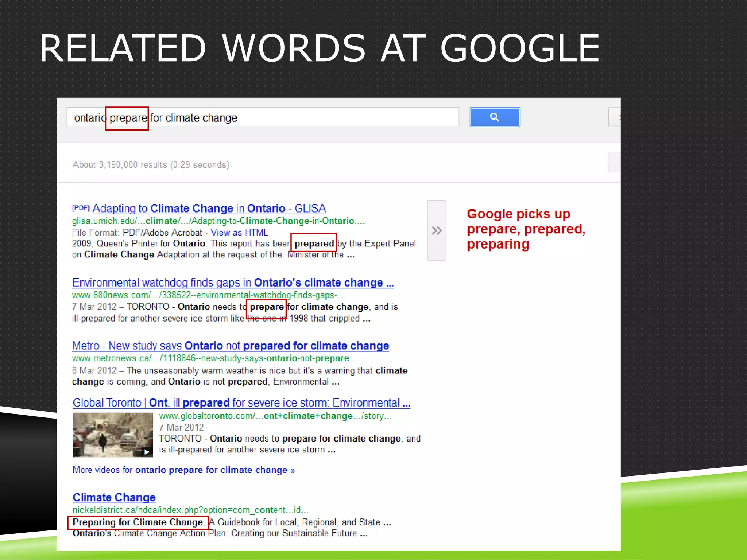This screenshot has width=747, height=560.
Task: Click the red Google picks up annotation text
Action: click(526, 229)
